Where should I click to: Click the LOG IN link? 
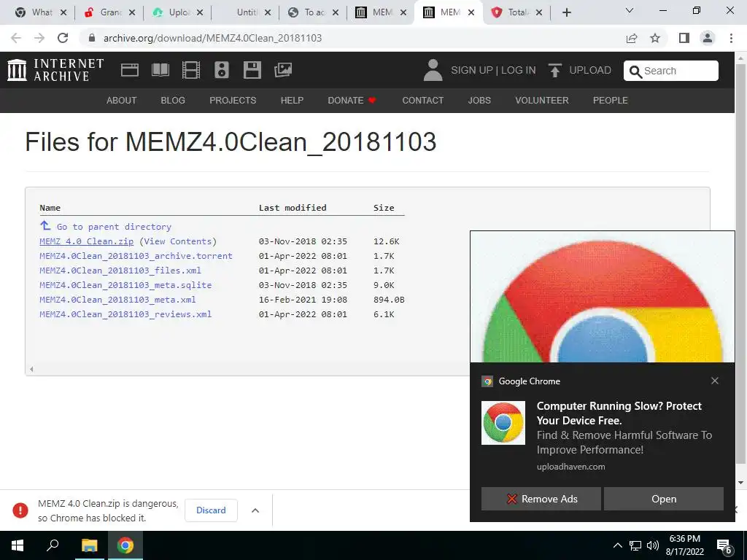click(519, 71)
